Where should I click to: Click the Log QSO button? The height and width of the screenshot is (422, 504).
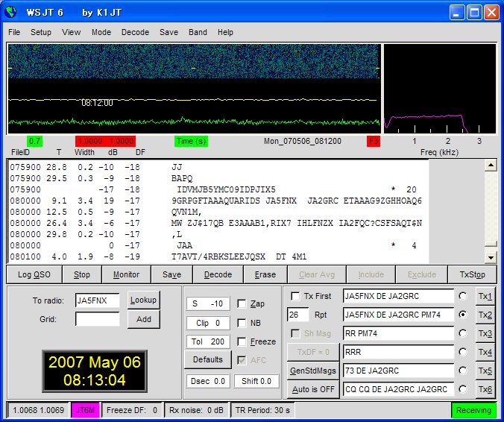click(x=34, y=275)
